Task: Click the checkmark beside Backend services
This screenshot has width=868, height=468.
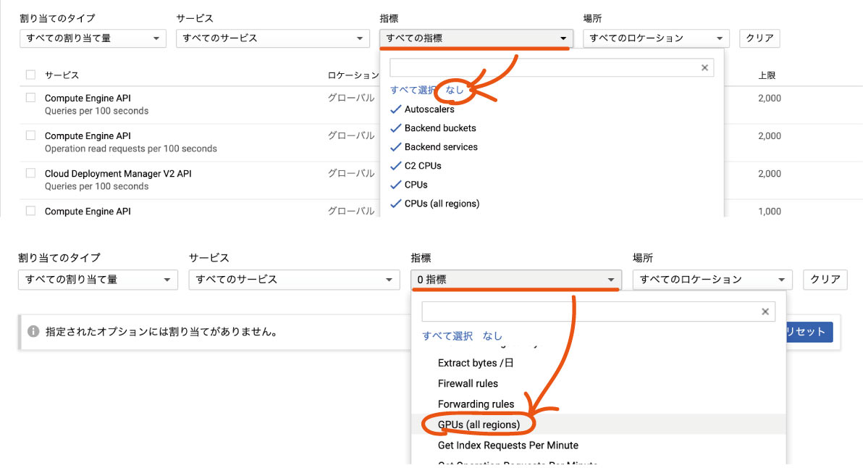Action: click(x=395, y=146)
